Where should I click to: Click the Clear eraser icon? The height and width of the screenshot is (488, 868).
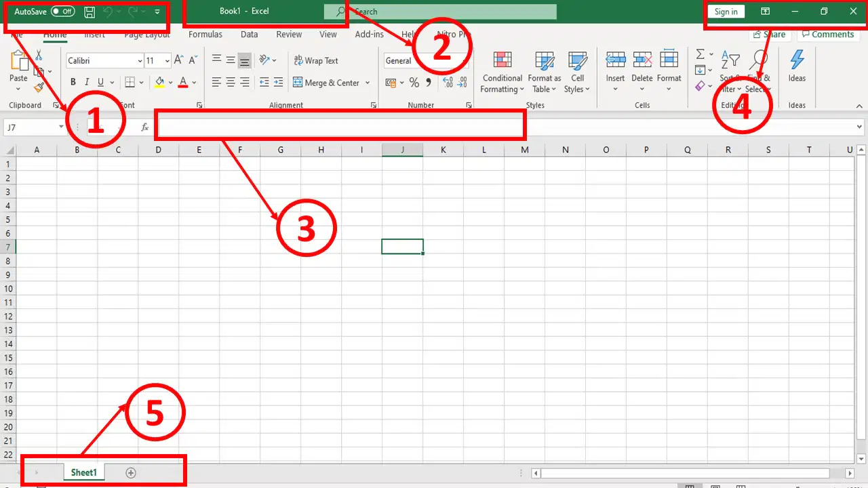point(701,86)
